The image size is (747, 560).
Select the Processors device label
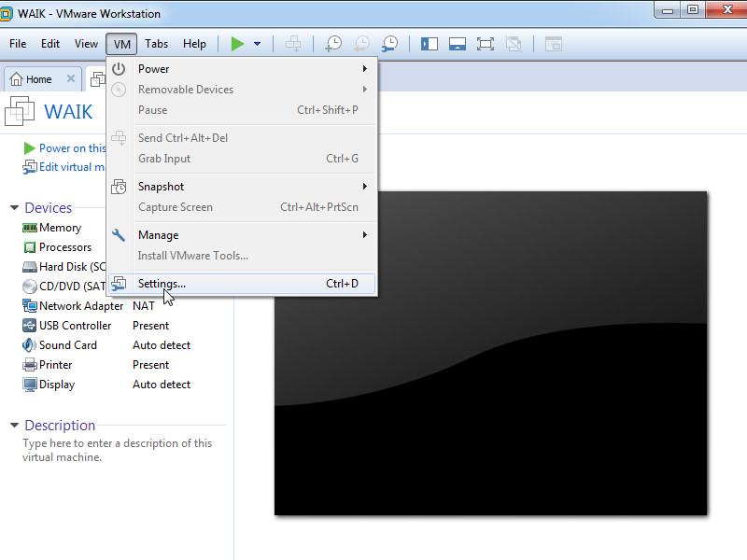tap(65, 247)
